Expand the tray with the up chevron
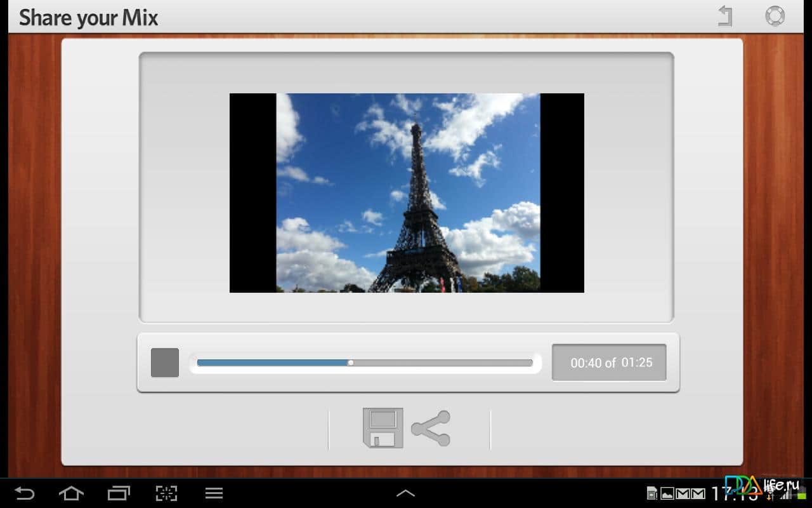Screen dimensions: 812x508 [x=405, y=493]
